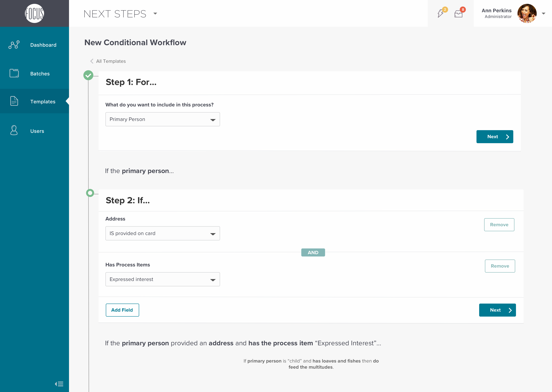Click the Step 1 green checkmark marker

click(89, 75)
